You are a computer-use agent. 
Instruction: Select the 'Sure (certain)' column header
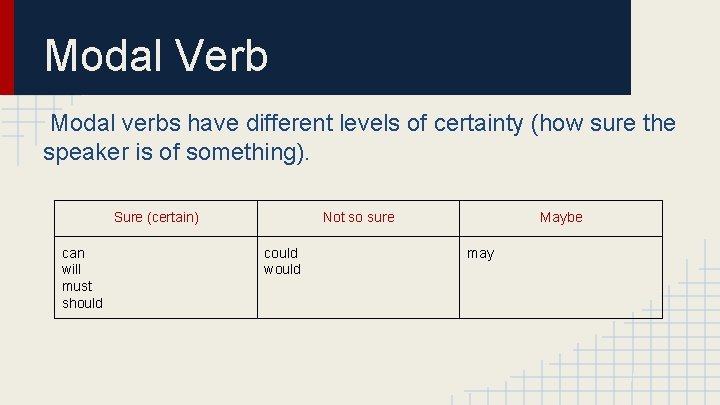coord(156,217)
